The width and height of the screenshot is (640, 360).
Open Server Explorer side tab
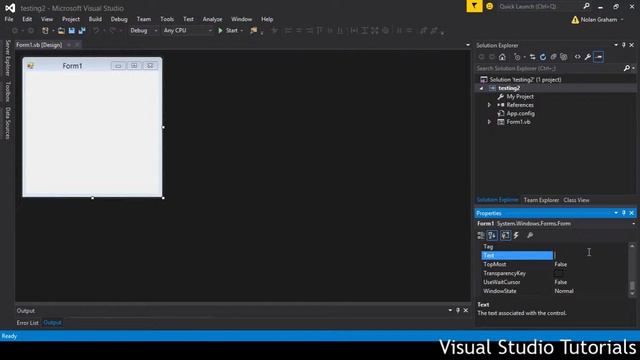tap(7, 58)
